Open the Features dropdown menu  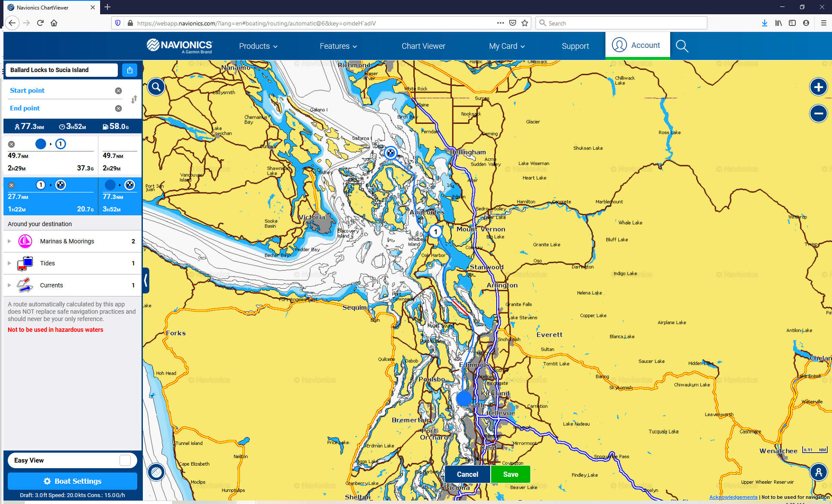338,46
